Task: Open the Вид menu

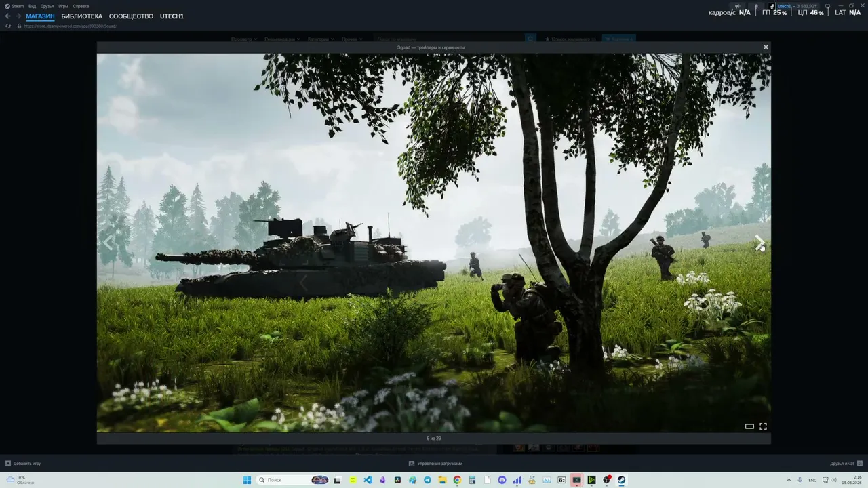Action: click(32, 6)
